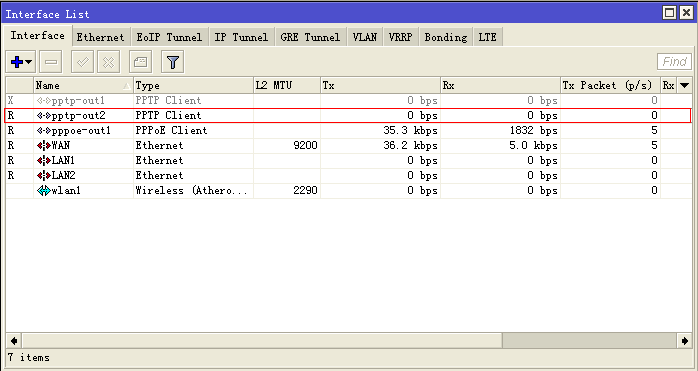Viewport: 698px width, 371px height.
Task: Open the Filter funnel tool
Action: pyautogui.click(x=173, y=62)
